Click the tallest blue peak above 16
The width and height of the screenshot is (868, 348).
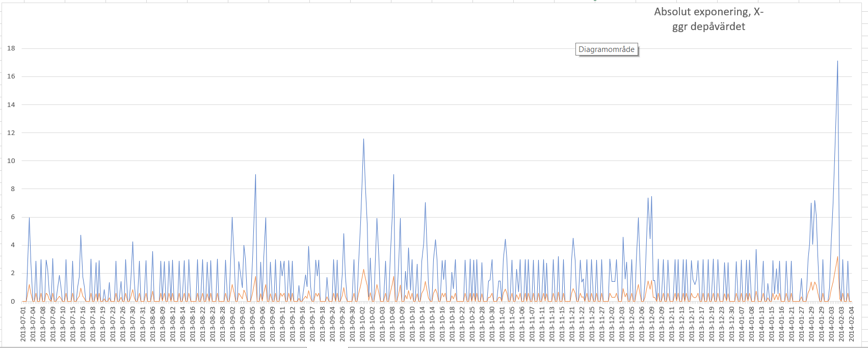click(x=837, y=62)
